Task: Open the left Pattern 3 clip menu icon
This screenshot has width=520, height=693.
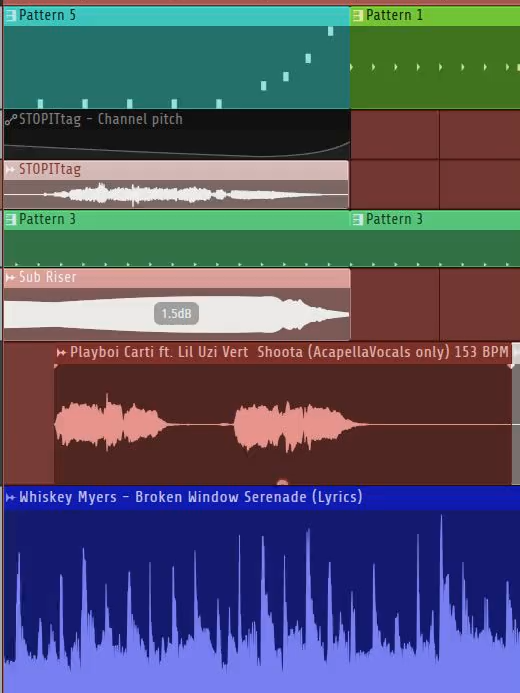Action: (x=11, y=219)
